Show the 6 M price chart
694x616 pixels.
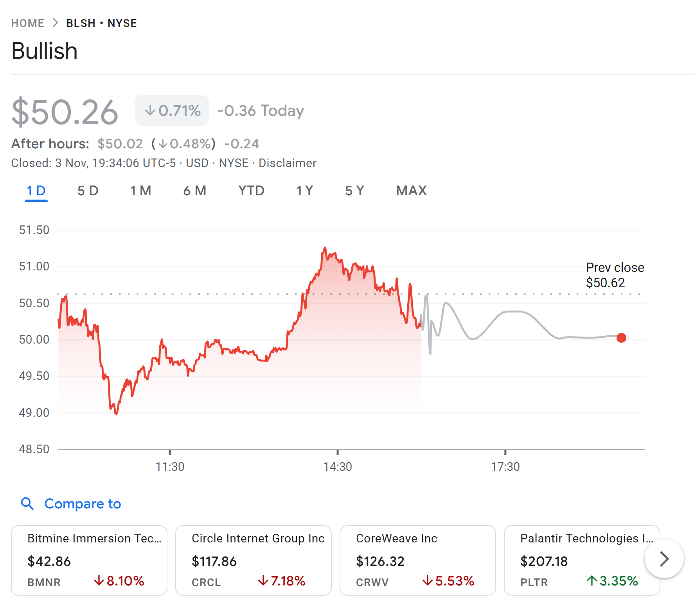point(195,191)
